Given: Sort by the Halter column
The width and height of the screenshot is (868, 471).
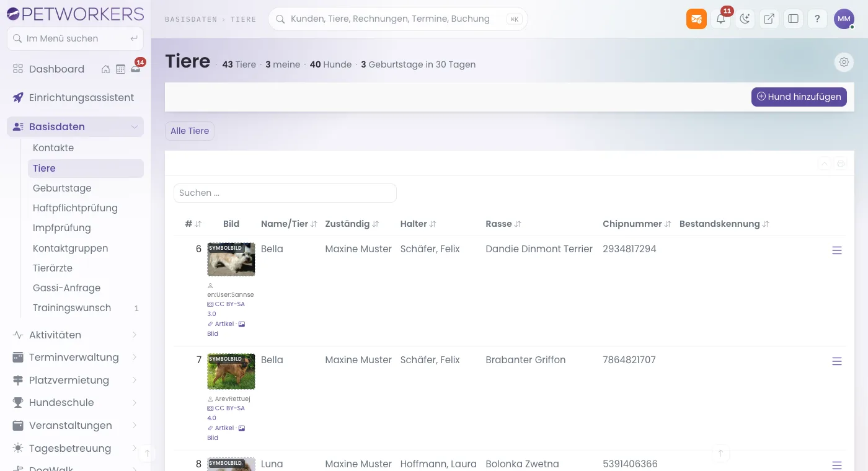Looking at the screenshot, I should tap(418, 224).
